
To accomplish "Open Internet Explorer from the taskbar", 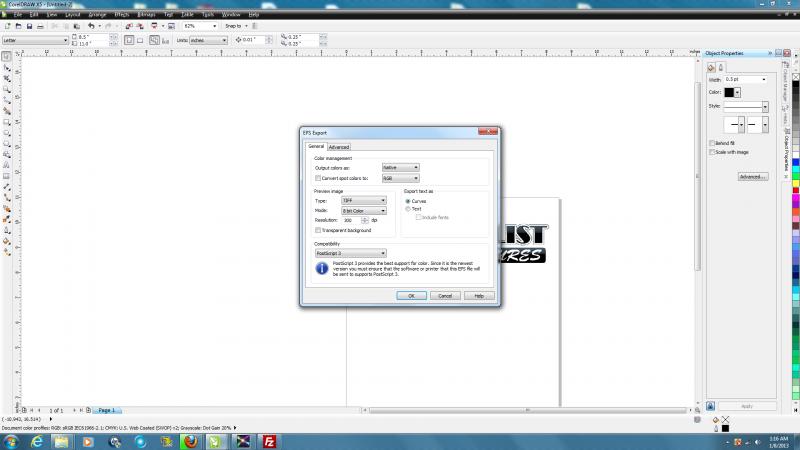I will point(37,441).
